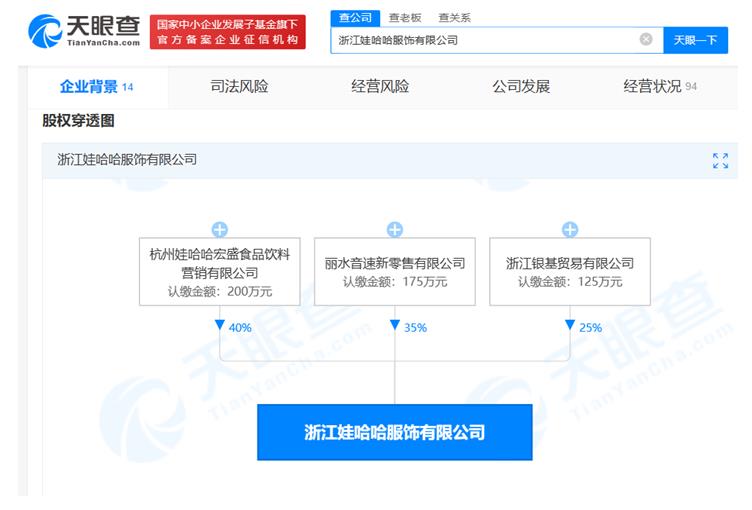
Task: Open the 丽水音速新零售有限公司 node
Action: 395,272
